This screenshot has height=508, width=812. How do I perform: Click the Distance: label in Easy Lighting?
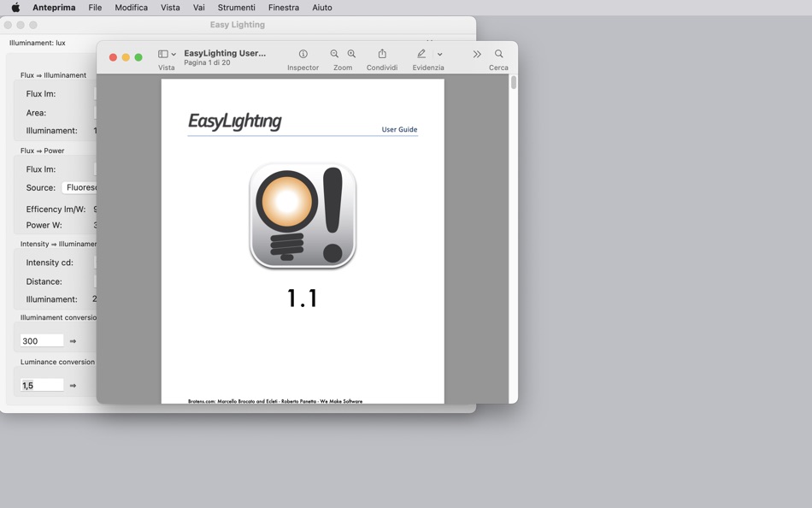44,281
